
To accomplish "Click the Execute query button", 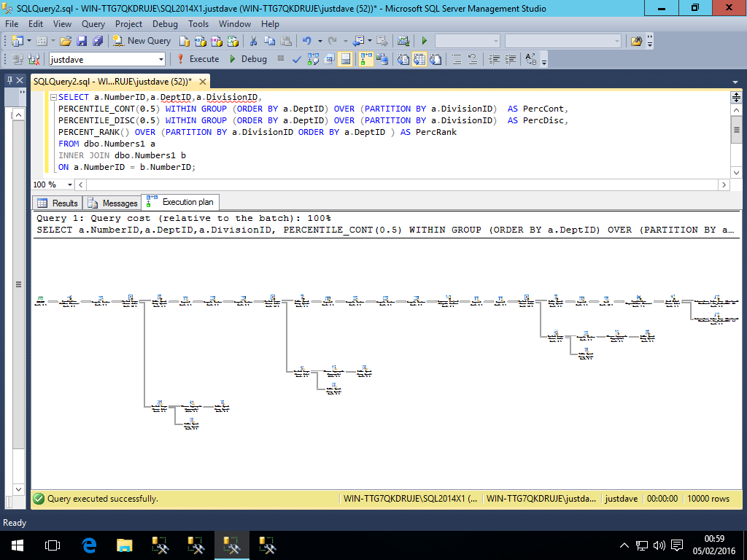I will pyautogui.click(x=197, y=59).
